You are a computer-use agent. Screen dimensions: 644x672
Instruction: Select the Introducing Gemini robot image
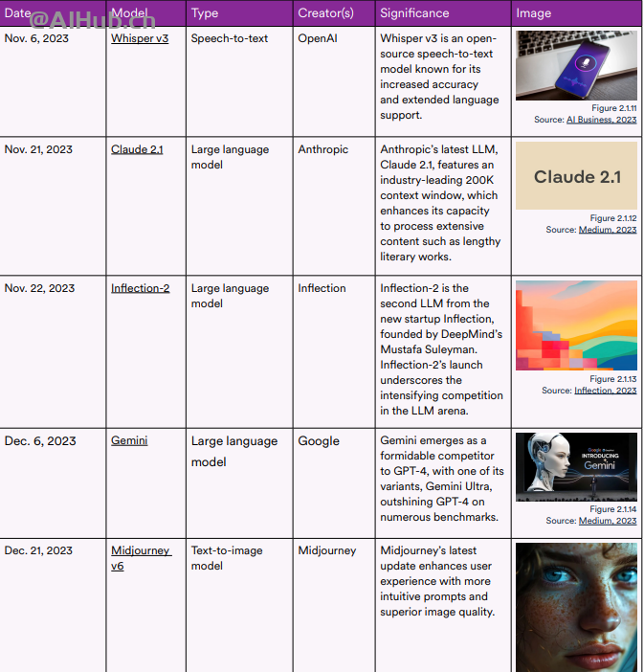576,467
